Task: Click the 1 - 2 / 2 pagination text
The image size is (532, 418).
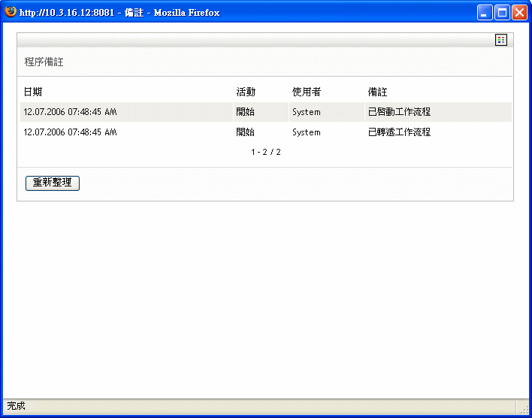Action: point(266,152)
